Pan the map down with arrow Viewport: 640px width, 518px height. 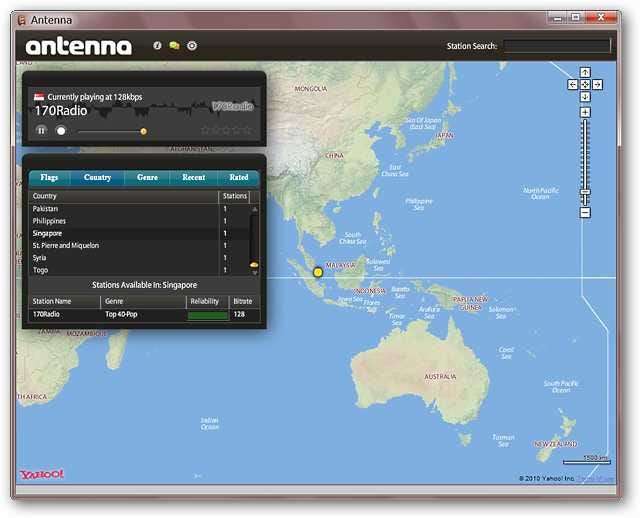click(x=585, y=97)
